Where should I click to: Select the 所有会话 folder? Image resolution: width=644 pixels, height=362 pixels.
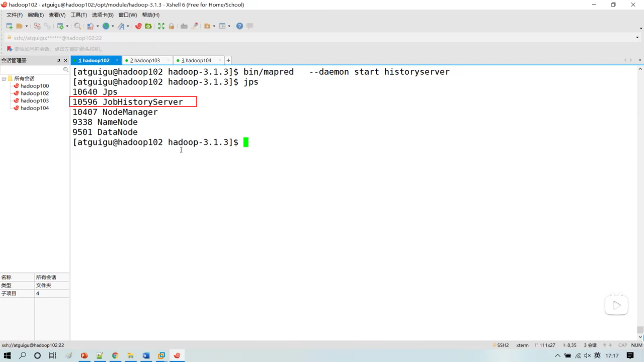click(24, 78)
